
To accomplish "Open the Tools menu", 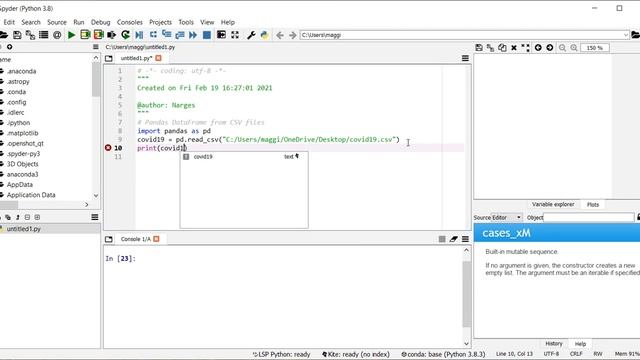I will 186,22.
